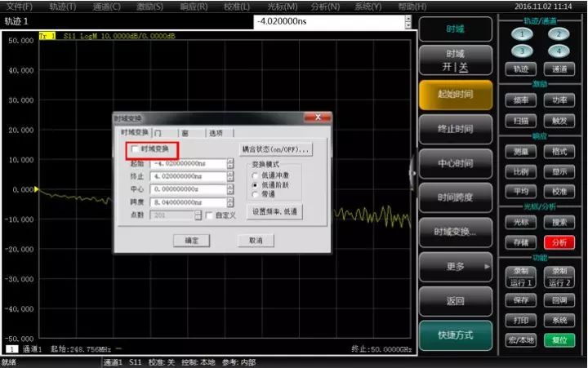Click the 取消 button
The image size is (588, 368).
[x=256, y=241]
